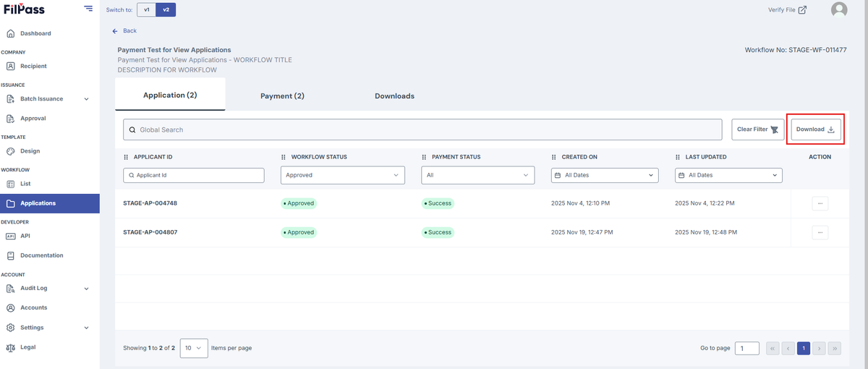This screenshot has width=868, height=369.
Task: Click the Design palette icon
Action: pos(10,151)
